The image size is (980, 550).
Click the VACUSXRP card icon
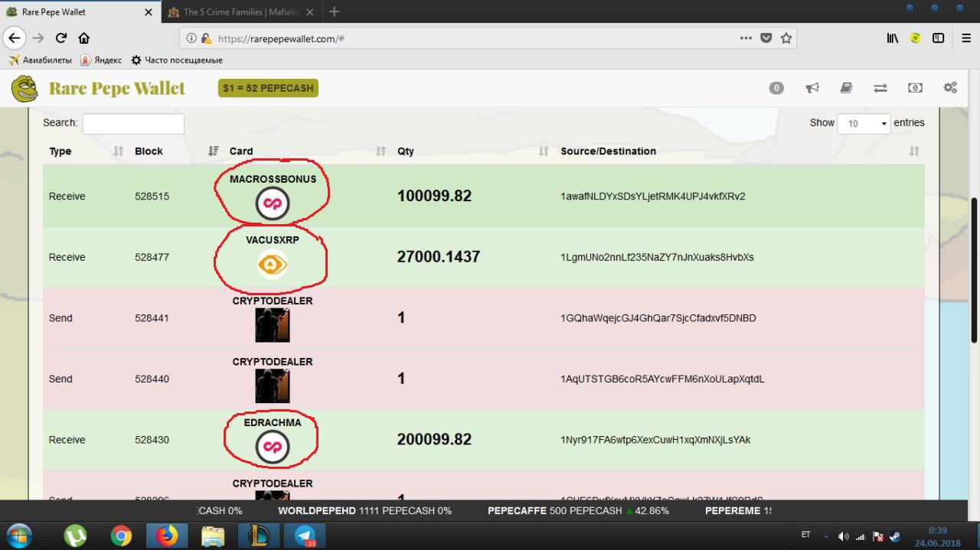tap(273, 265)
